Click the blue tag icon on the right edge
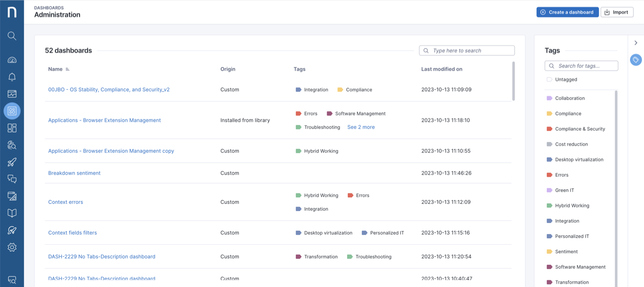Screen dimensions: 644x287 coord(636,60)
